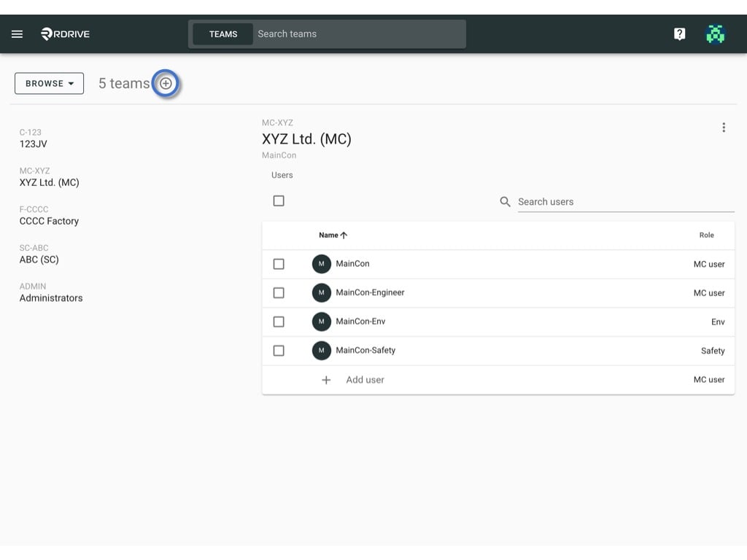
Task: Click the MainCon-Engineer user name
Action: [370, 293]
